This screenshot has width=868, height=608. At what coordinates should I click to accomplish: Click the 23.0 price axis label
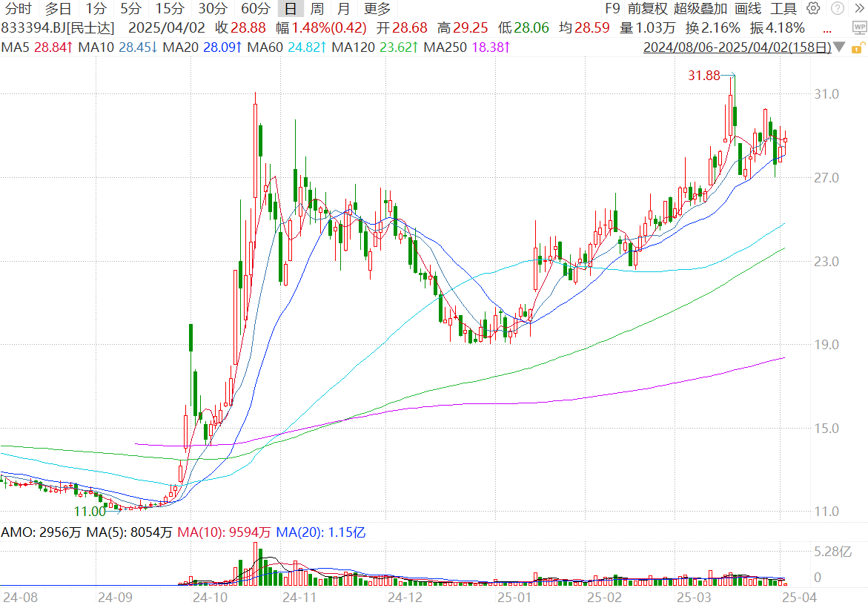point(826,261)
